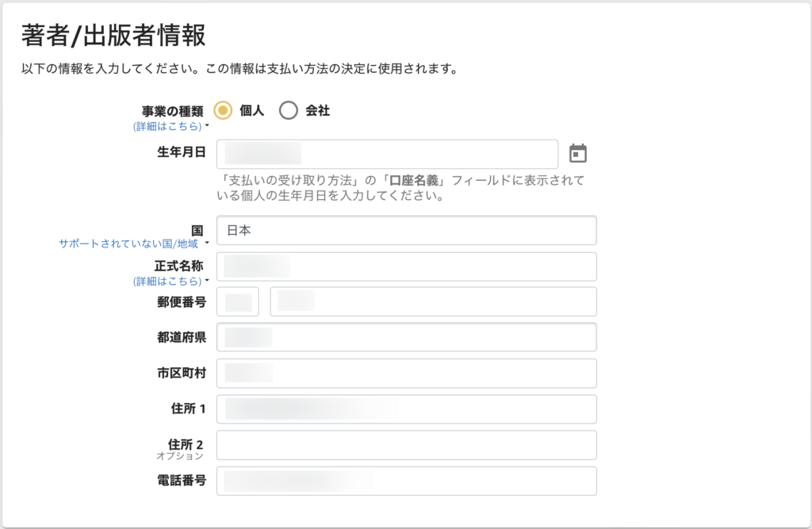The height and width of the screenshot is (529, 812).
Task: Expand the arrow next to サポートされていない国/地域
Action: tap(207, 244)
